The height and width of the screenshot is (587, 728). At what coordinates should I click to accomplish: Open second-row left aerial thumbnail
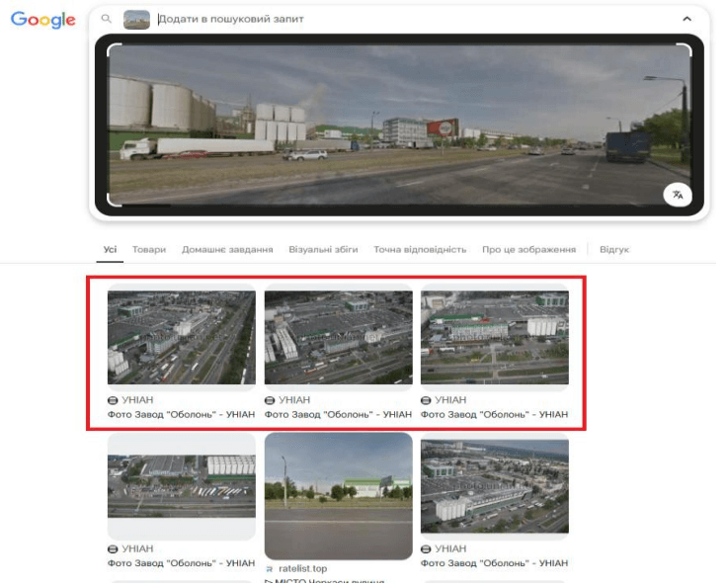[182, 486]
